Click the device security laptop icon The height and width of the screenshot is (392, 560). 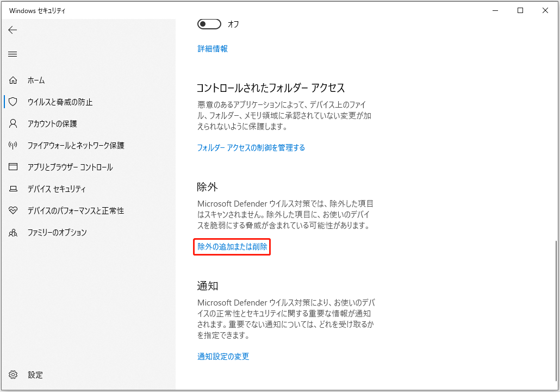(x=14, y=189)
